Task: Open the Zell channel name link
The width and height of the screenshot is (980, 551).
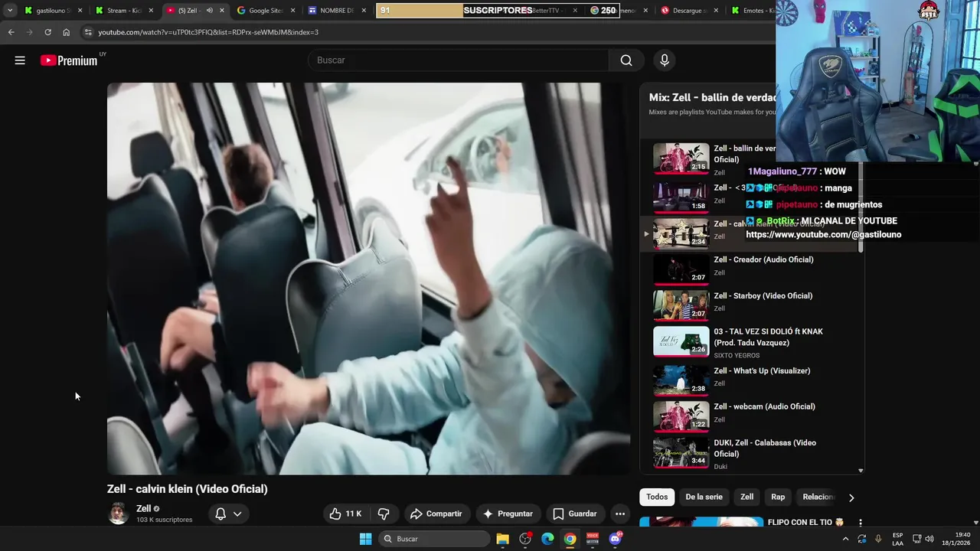Action: pyautogui.click(x=143, y=508)
